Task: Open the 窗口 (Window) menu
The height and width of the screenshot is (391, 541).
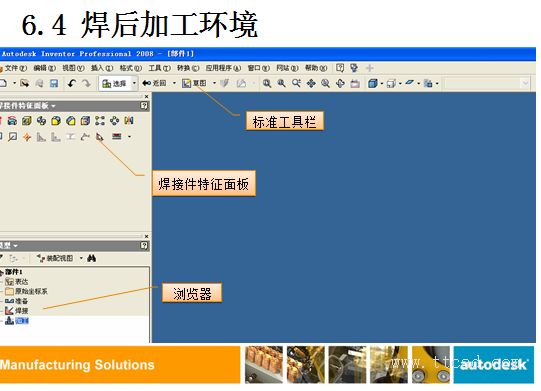Action: click(258, 68)
